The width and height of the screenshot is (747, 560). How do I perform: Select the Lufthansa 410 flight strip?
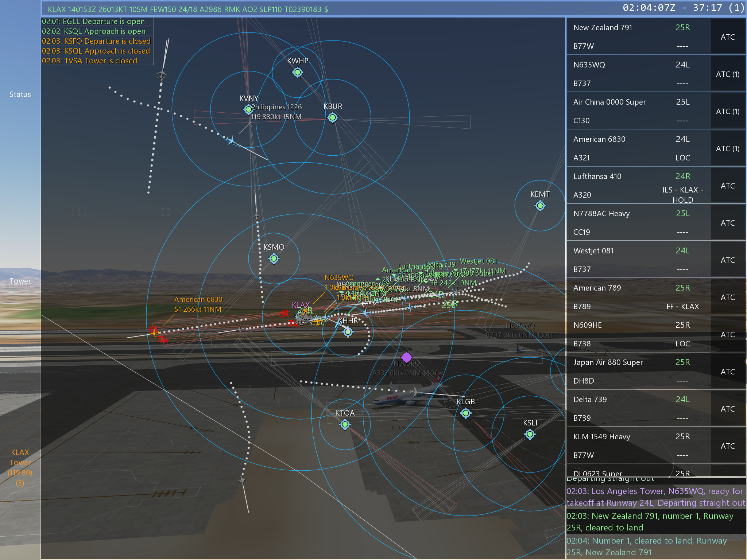[x=638, y=186]
